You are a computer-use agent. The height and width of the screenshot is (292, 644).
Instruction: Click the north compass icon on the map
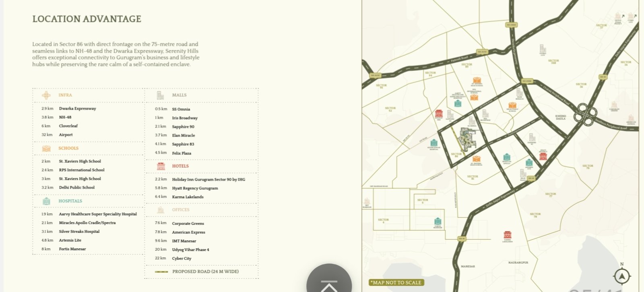click(x=622, y=276)
